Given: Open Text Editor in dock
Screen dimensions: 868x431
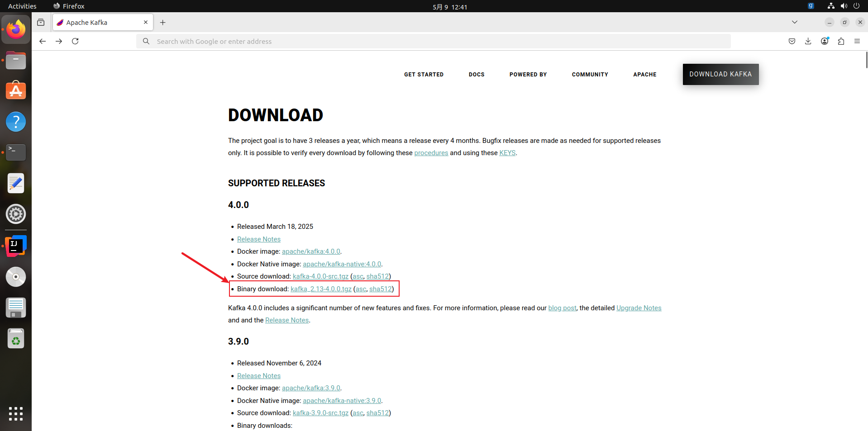Looking at the screenshot, I should pos(16,183).
